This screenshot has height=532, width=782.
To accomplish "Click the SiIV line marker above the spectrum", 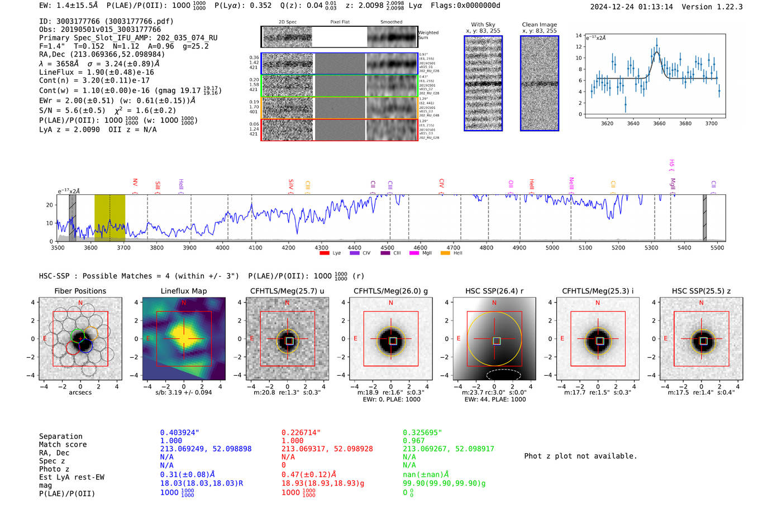I will coord(291,186).
